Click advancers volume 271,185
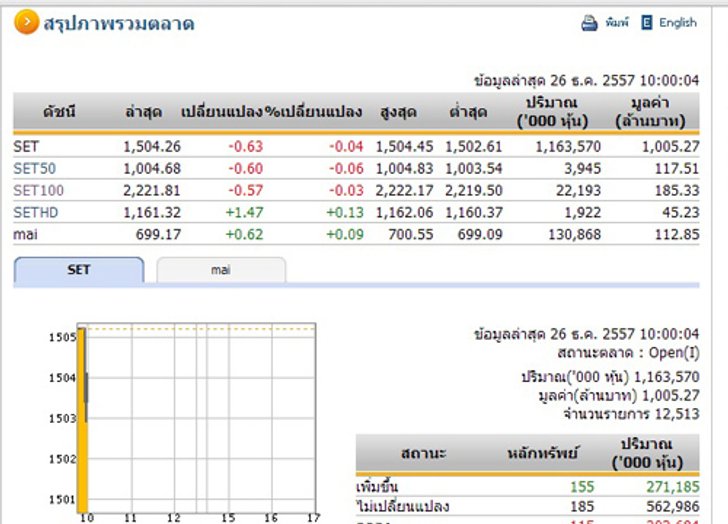 click(x=673, y=486)
